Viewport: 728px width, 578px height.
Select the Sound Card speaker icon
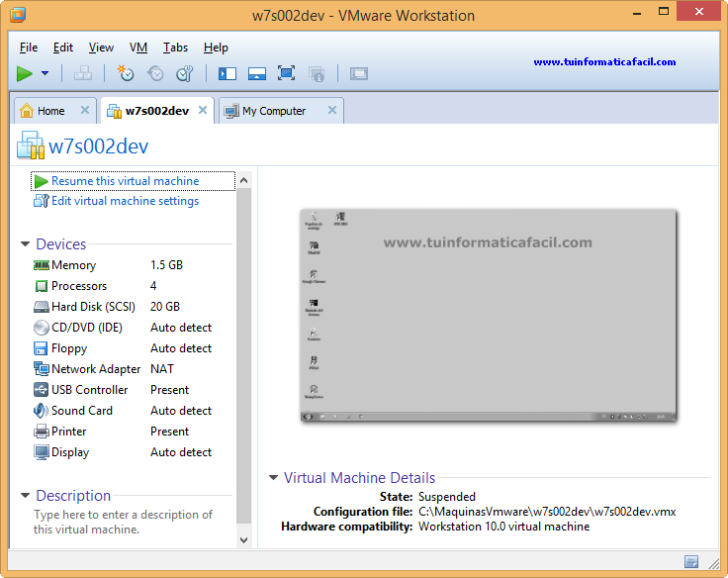pyautogui.click(x=41, y=411)
